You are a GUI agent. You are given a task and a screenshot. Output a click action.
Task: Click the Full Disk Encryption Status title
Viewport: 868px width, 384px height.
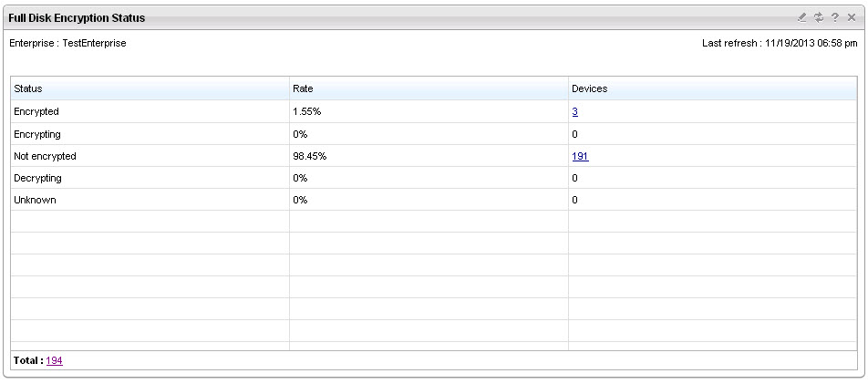tap(77, 18)
